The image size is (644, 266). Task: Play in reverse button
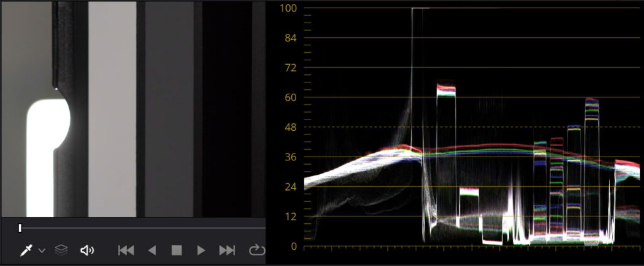coord(152,250)
